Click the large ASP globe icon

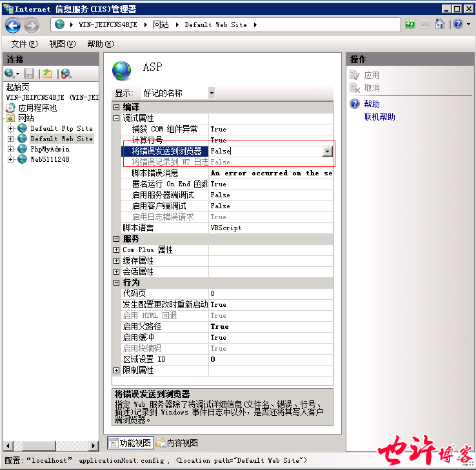click(122, 71)
